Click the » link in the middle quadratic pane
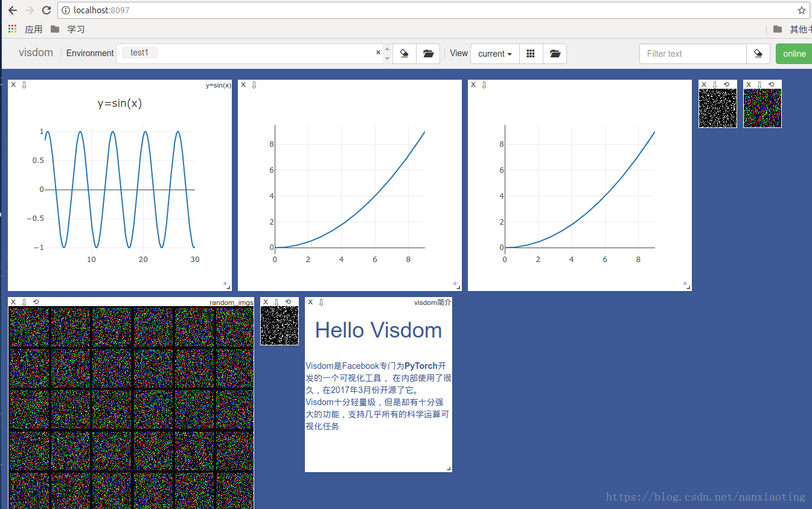The width and height of the screenshot is (812, 509). (455, 283)
